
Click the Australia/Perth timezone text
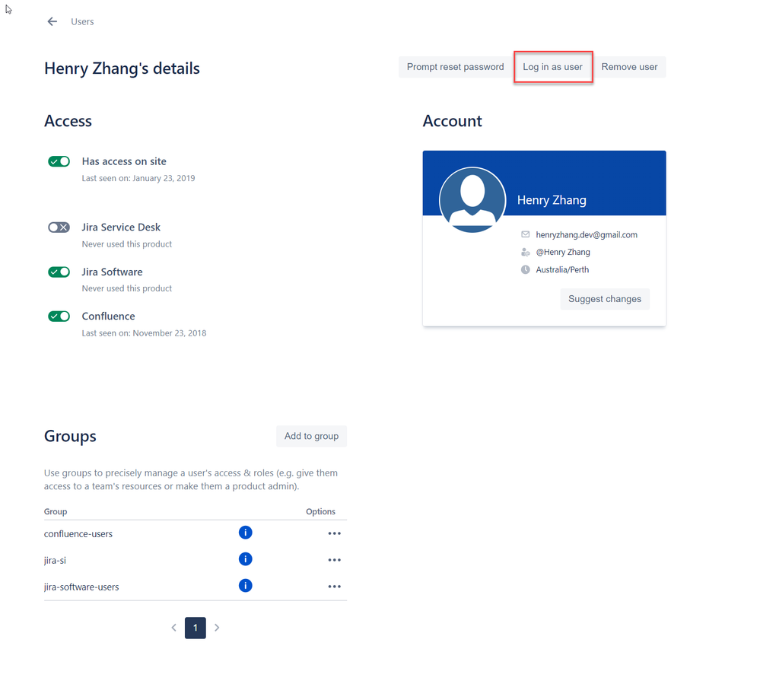point(562,269)
